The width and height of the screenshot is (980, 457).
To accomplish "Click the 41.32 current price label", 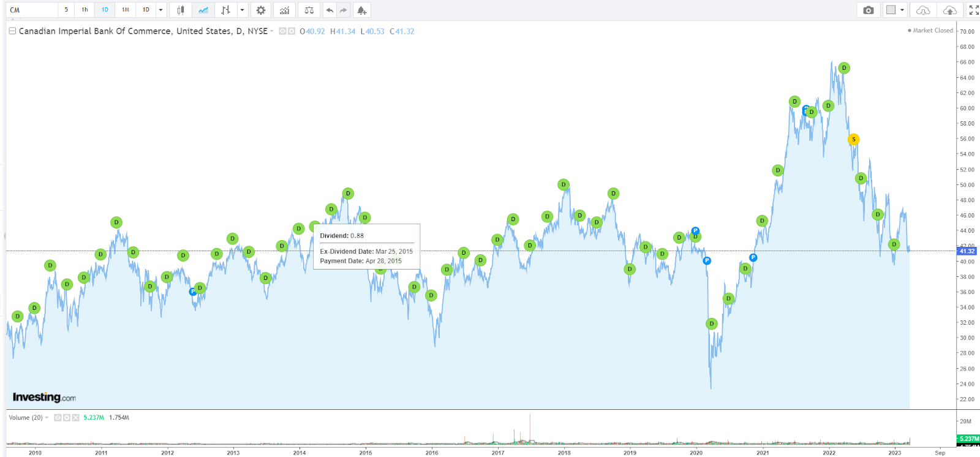I will click(967, 251).
